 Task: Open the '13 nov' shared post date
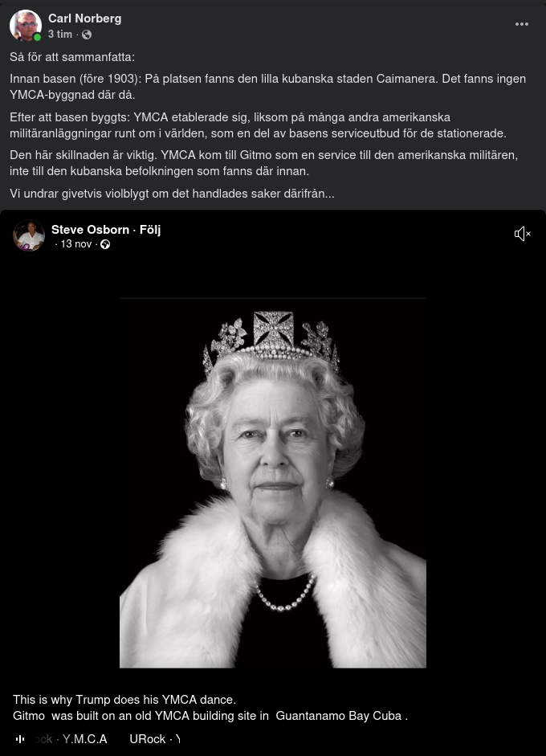[76, 244]
